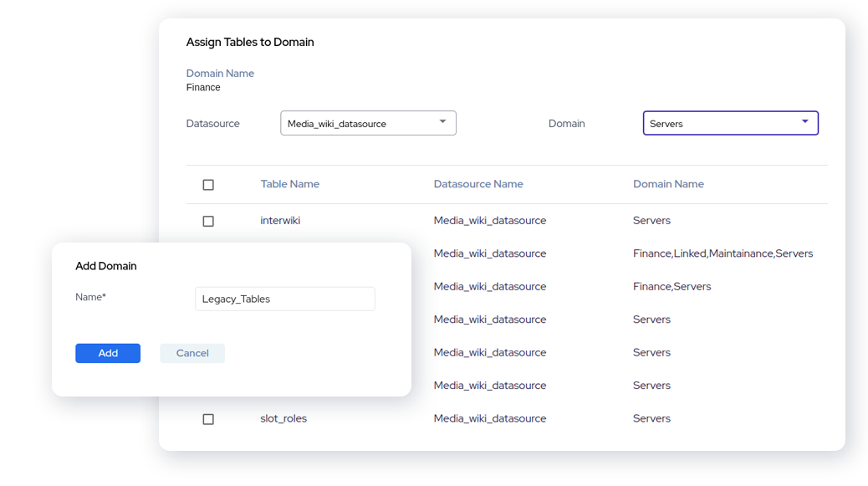Viewport: 868px width, 486px height.
Task: Click the Servers cell in slot_roles row
Action: [651, 418]
